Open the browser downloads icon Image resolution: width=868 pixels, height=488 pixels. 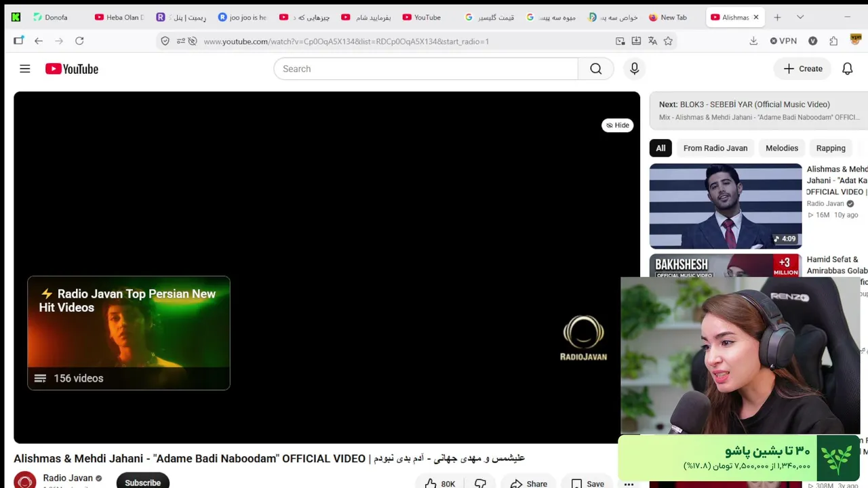click(x=753, y=41)
